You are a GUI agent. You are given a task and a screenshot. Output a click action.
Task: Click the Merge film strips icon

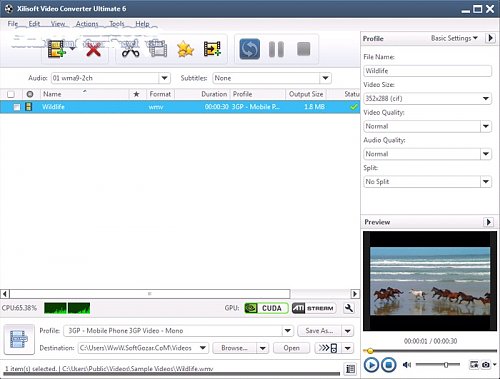click(158, 50)
